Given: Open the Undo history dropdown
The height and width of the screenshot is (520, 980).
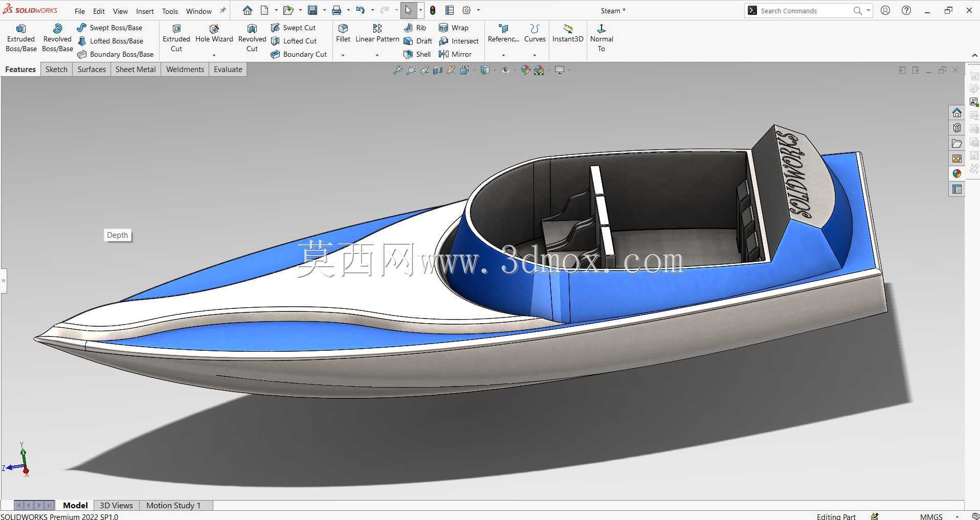Looking at the screenshot, I should [372, 10].
